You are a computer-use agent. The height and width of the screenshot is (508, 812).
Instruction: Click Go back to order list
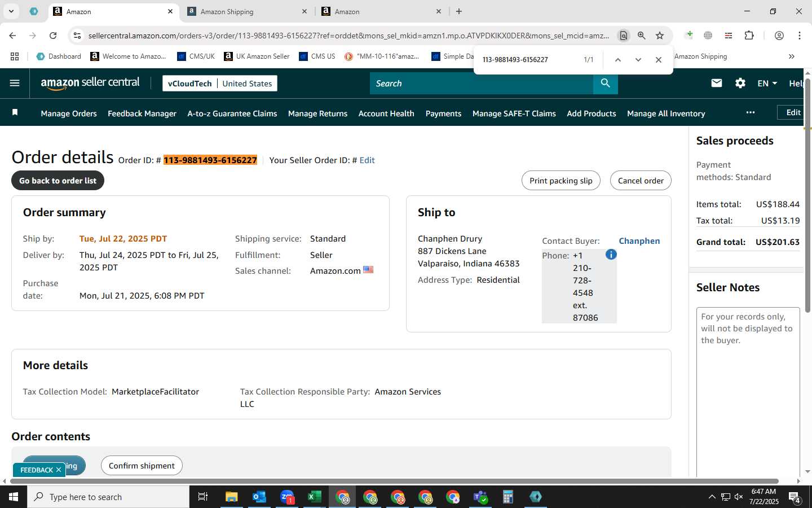click(58, 181)
